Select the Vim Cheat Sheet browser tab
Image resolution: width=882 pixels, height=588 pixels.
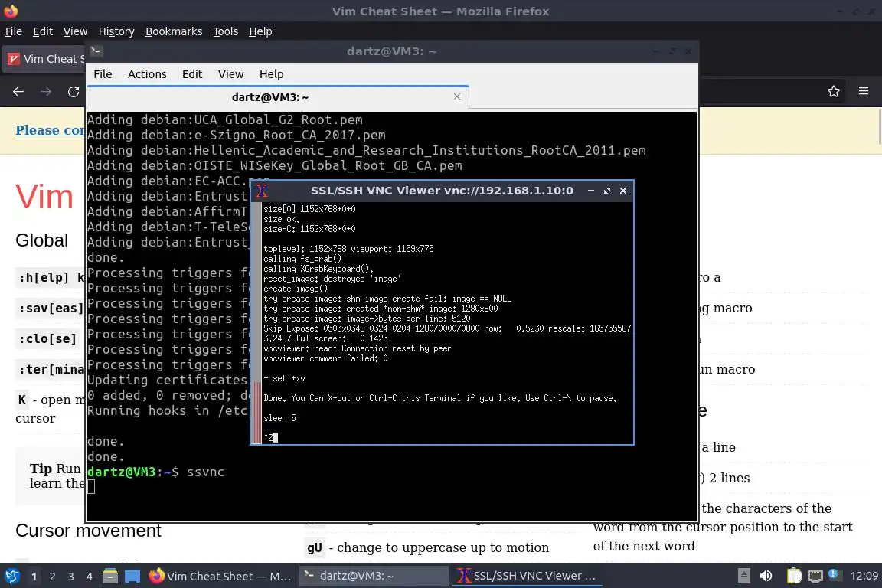[x=45, y=59]
